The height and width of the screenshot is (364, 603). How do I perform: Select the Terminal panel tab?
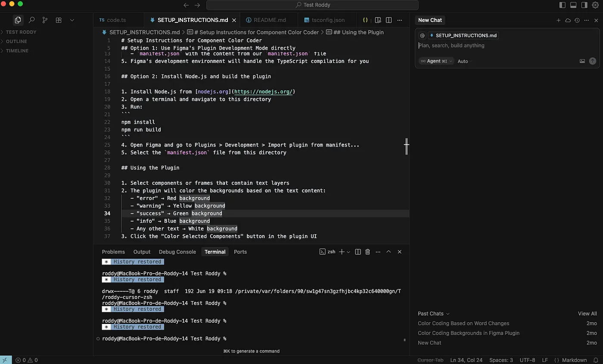tap(215, 252)
